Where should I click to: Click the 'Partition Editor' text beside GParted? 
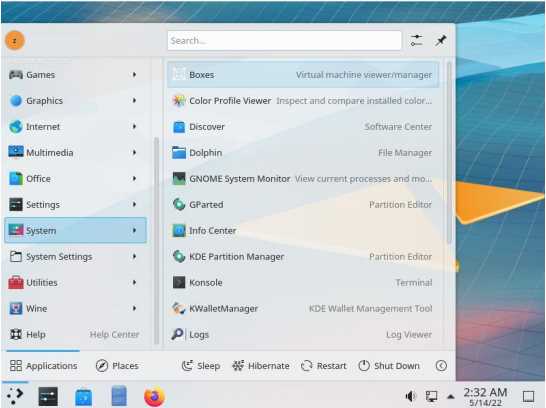coord(400,204)
